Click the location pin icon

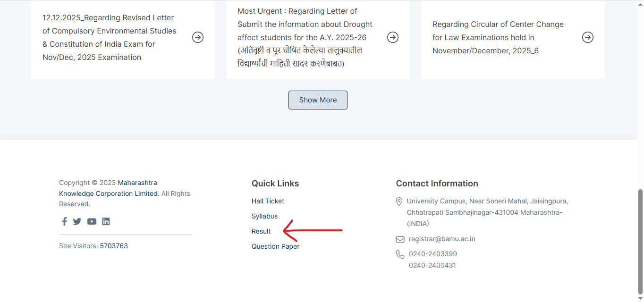coord(399,201)
